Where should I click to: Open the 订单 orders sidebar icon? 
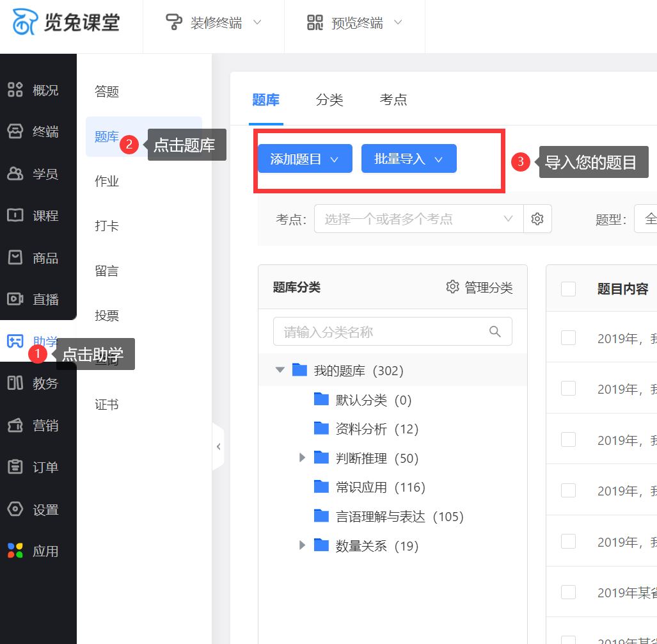15,467
